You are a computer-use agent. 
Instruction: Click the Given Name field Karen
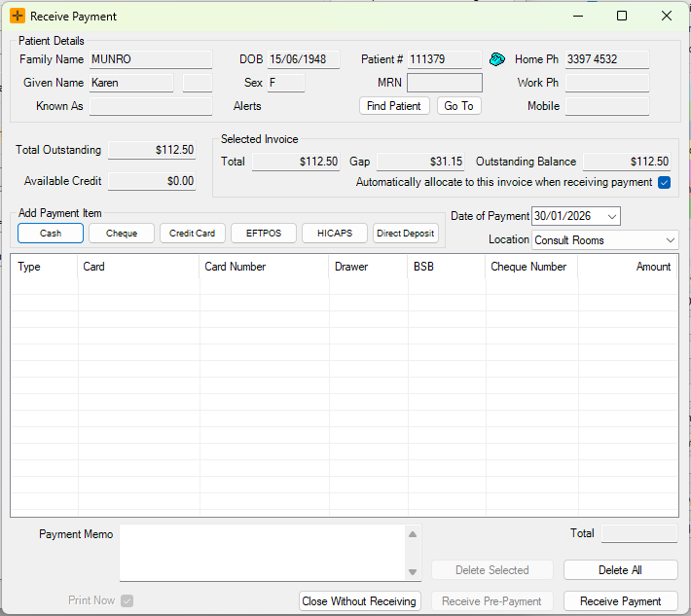click(131, 83)
